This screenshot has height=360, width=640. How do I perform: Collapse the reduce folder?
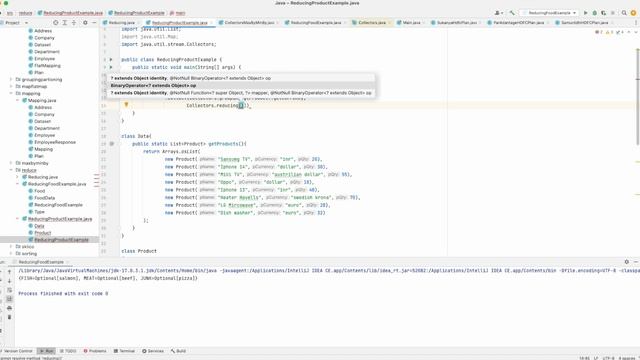click(11, 170)
